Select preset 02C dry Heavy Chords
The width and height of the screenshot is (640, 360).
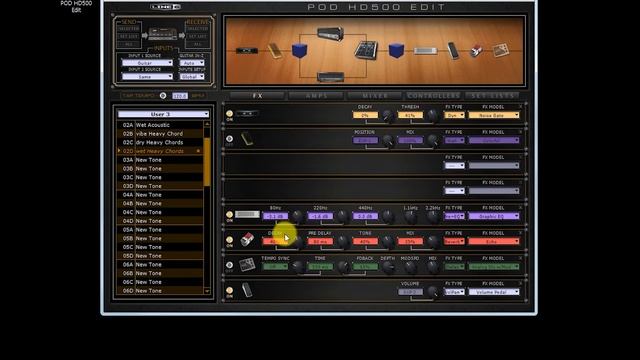160,142
